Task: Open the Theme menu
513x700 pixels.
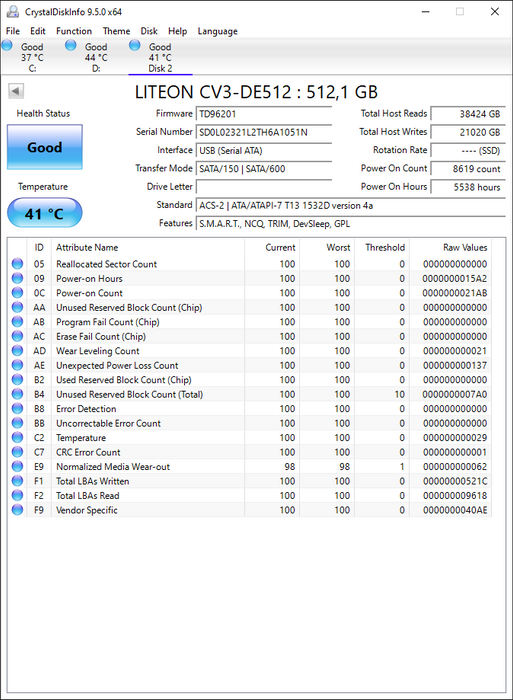Action: click(116, 31)
